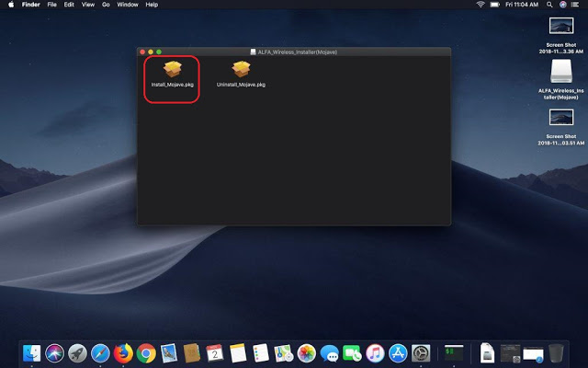Image resolution: width=588 pixels, height=368 pixels.
Task: Open the Notification Center icon
Action: point(577,5)
